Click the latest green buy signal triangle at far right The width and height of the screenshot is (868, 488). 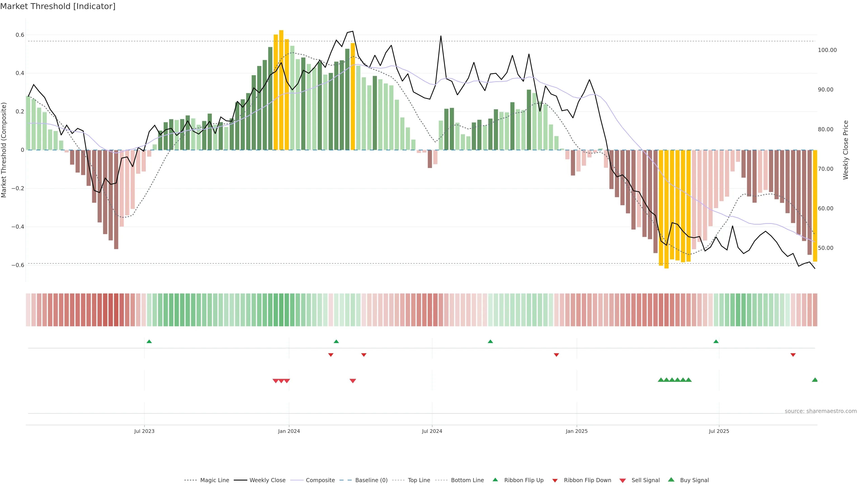pyautogui.click(x=815, y=380)
